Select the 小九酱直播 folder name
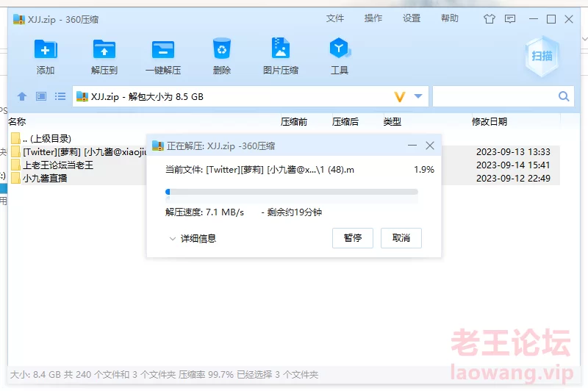The width and height of the screenshot is (588, 391). [x=45, y=178]
